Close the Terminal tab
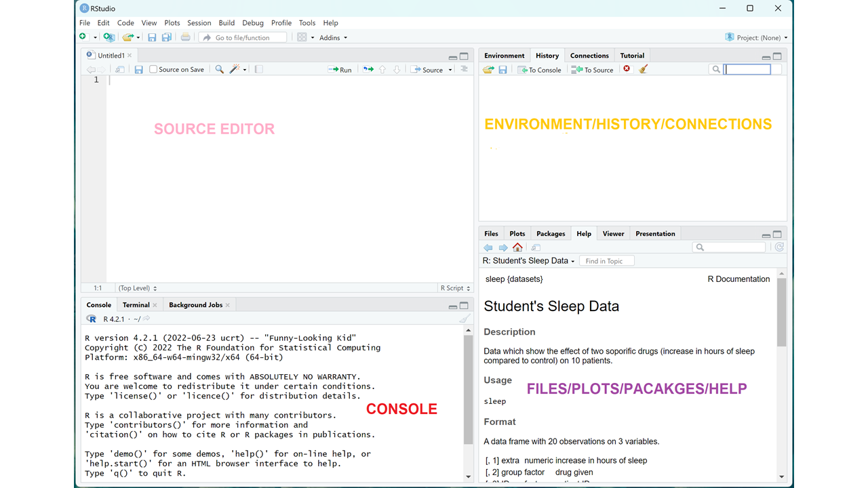Image resolution: width=868 pixels, height=488 pixels. coord(155,305)
